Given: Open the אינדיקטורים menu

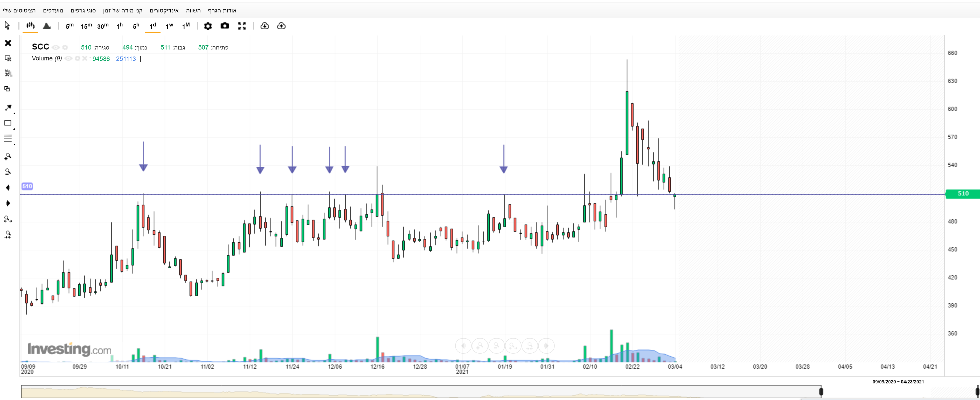Looking at the screenshot, I should point(164,10).
